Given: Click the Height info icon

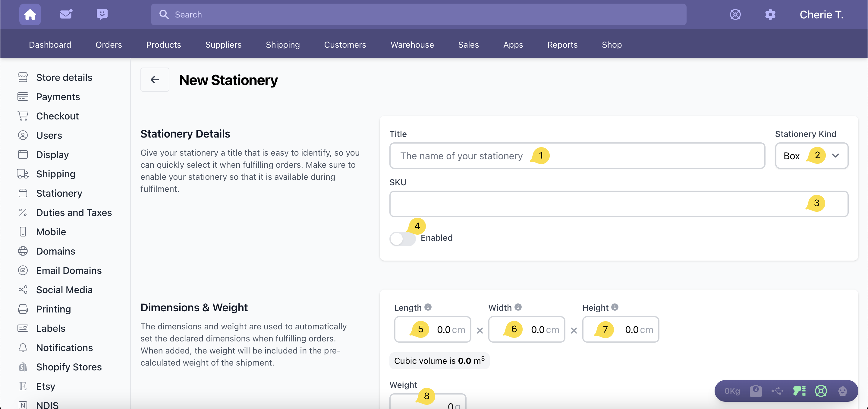Looking at the screenshot, I should [615, 307].
